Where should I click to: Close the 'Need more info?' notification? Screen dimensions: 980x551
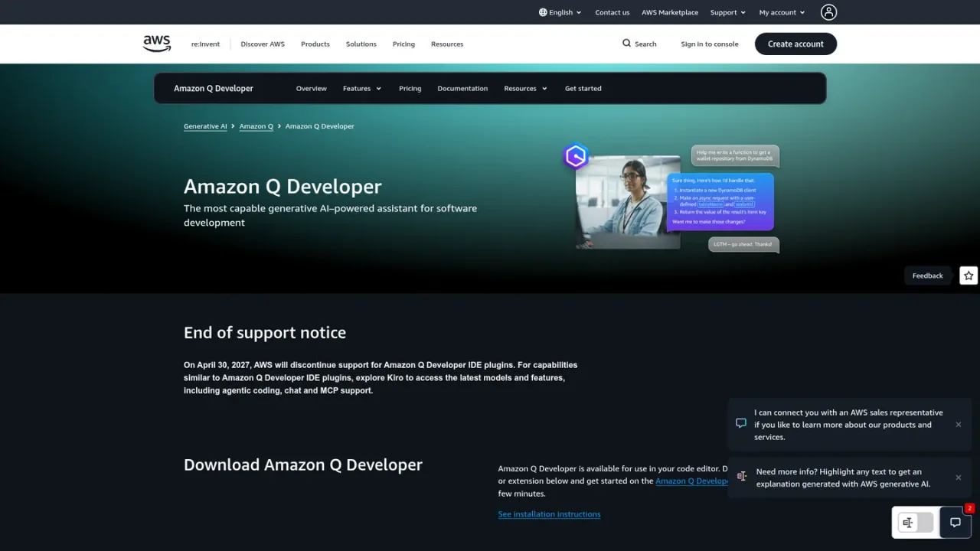(959, 478)
